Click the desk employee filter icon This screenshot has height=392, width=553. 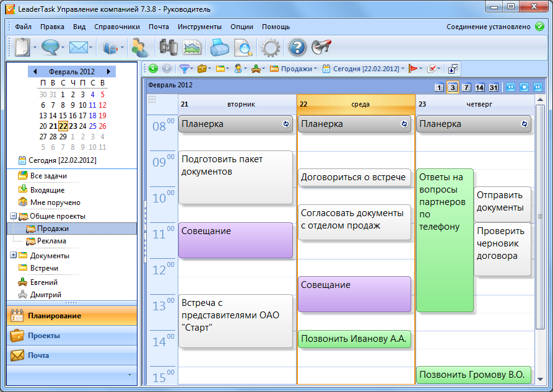pyautogui.click(x=256, y=69)
